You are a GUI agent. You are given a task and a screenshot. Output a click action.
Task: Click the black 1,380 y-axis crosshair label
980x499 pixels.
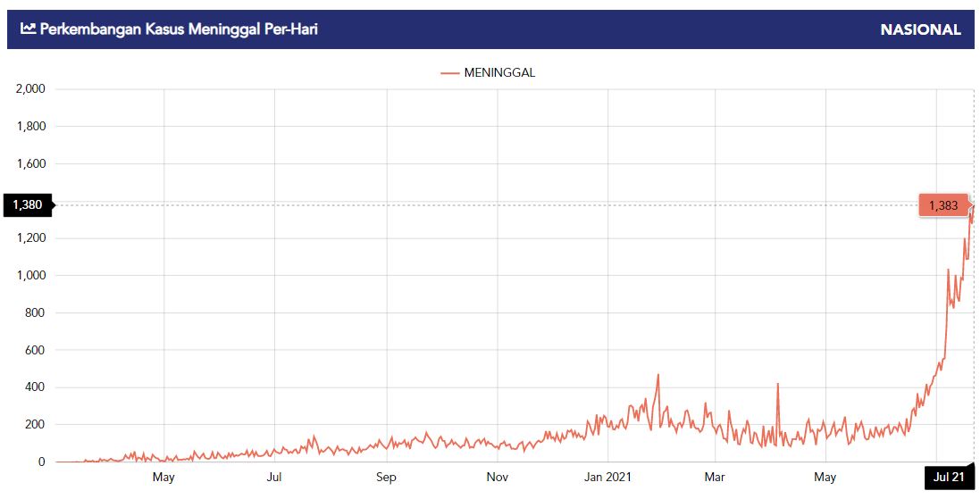click(x=28, y=205)
